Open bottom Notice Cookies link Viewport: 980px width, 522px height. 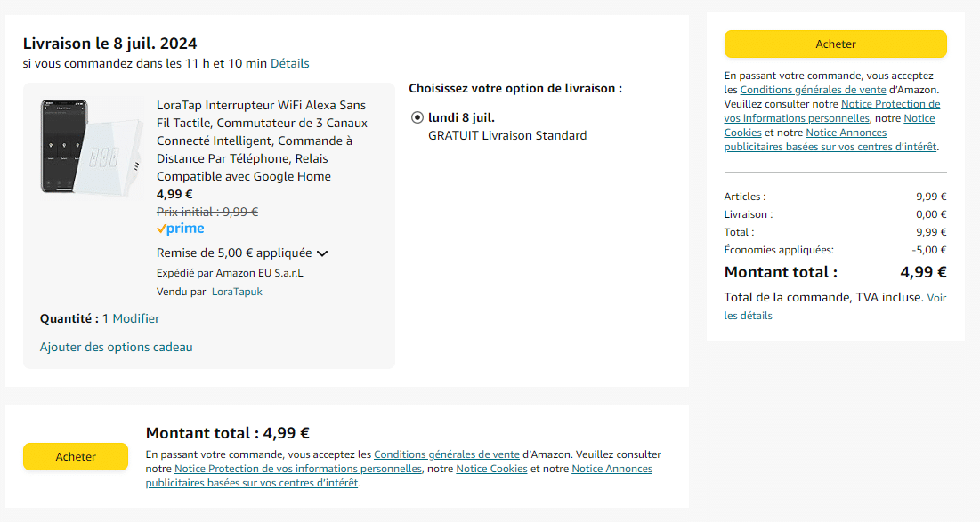click(492, 469)
